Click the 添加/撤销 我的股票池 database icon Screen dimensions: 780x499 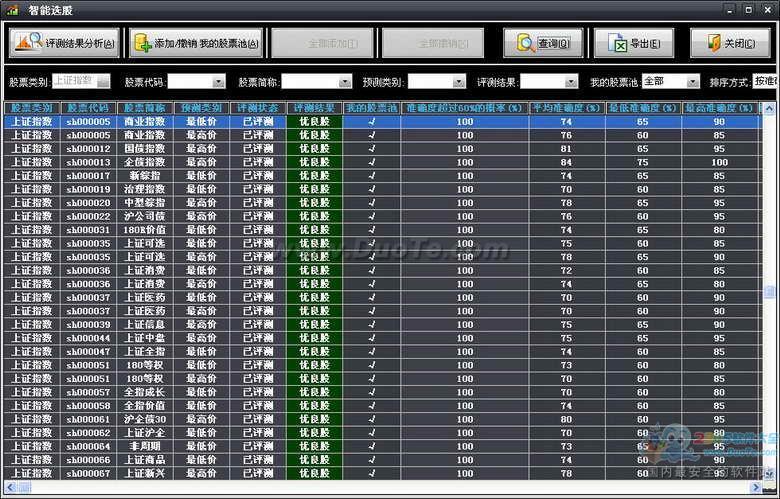pyautogui.click(x=143, y=43)
